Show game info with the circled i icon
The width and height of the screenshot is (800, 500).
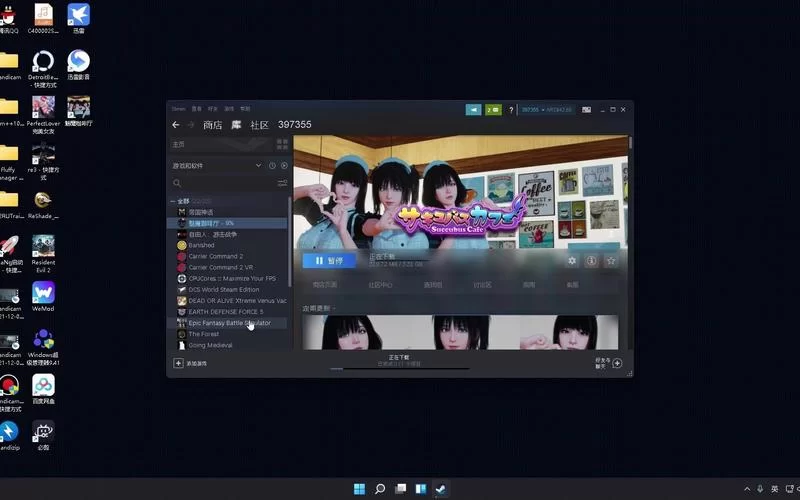tap(591, 261)
